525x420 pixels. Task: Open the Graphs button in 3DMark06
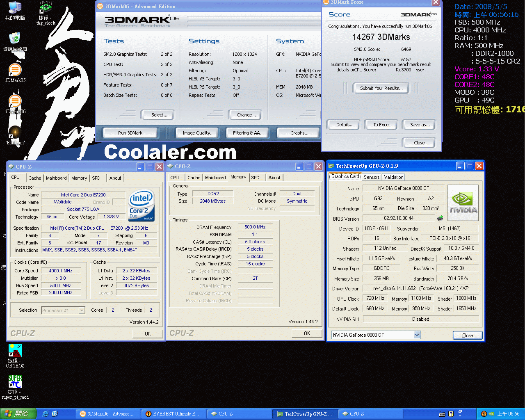click(299, 133)
